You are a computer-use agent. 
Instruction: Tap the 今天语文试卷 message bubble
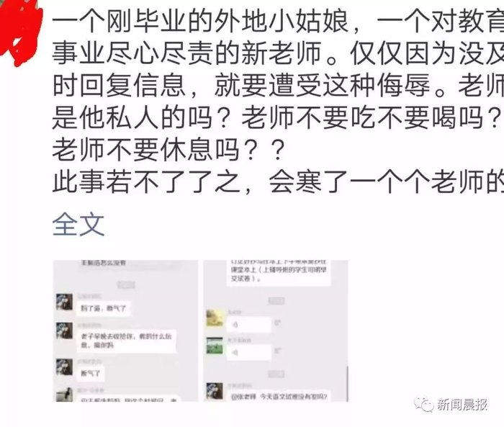pyautogui.click(x=279, y=397)
